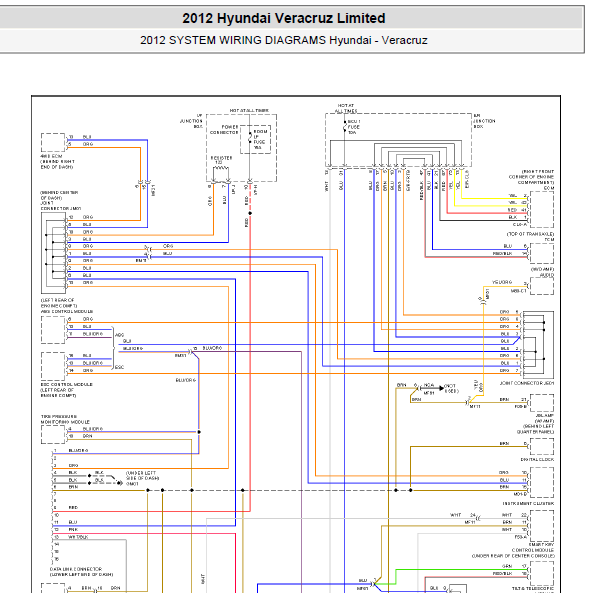Click the "(BEHIND LEFT QUARTER PANEL)" note
The image size is (603, 593).
pyautogui.click(x=535, y=429)
